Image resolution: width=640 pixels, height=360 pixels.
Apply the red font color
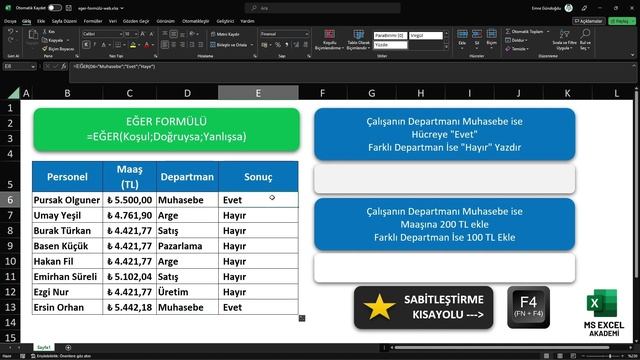coord(147,45)
